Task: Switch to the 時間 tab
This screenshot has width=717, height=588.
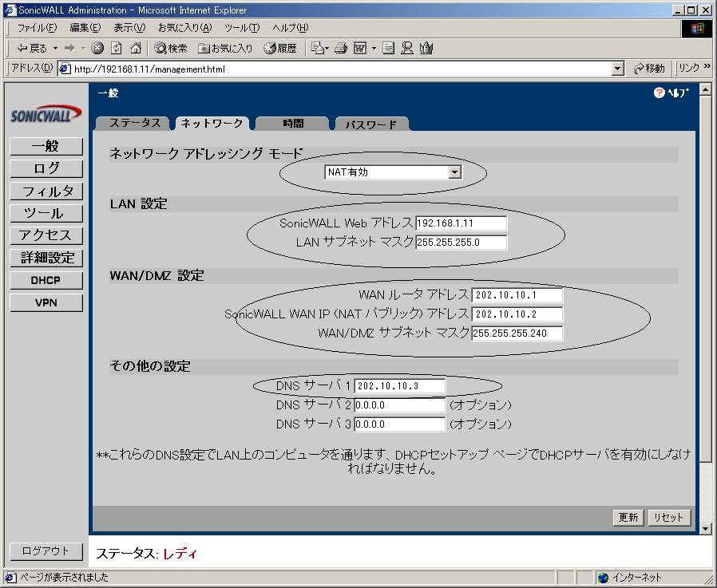Action: pyautogui.click(x=293, y=124)
